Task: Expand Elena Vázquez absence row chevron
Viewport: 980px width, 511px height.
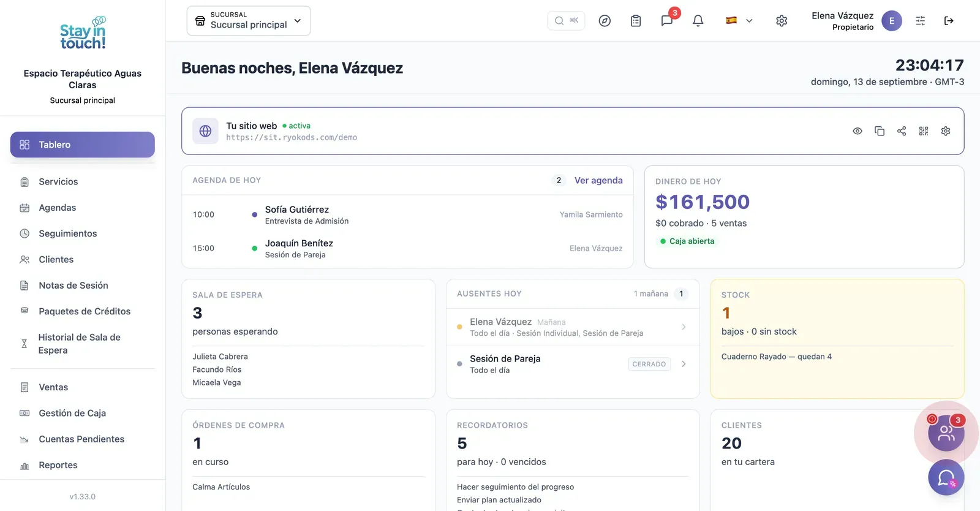Action: click(684, 327)
